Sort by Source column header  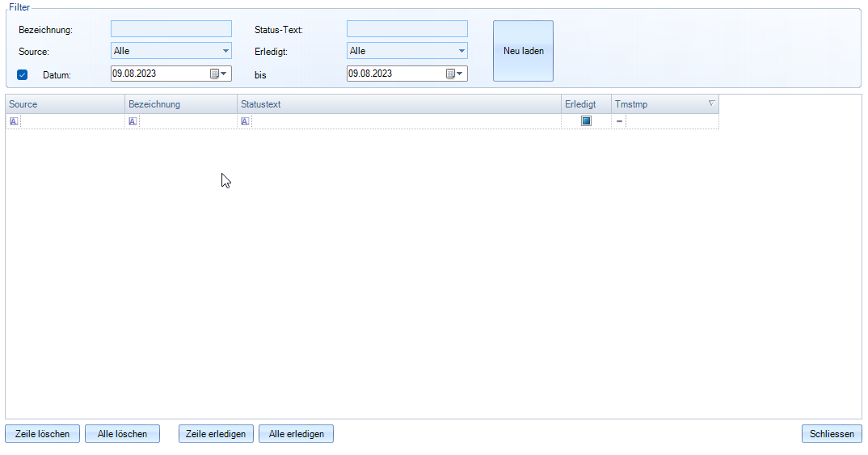click(x=65, y=104)
